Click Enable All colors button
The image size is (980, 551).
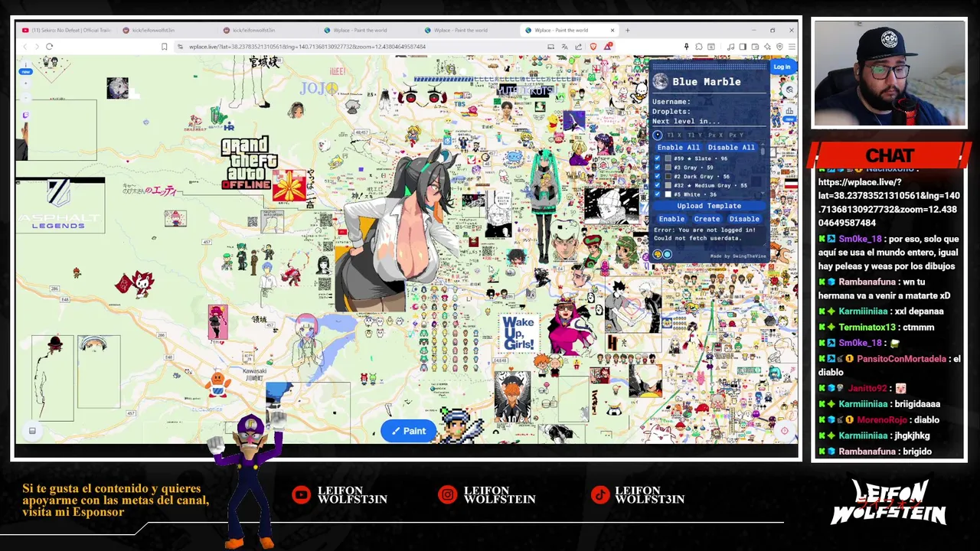point(678,147)
